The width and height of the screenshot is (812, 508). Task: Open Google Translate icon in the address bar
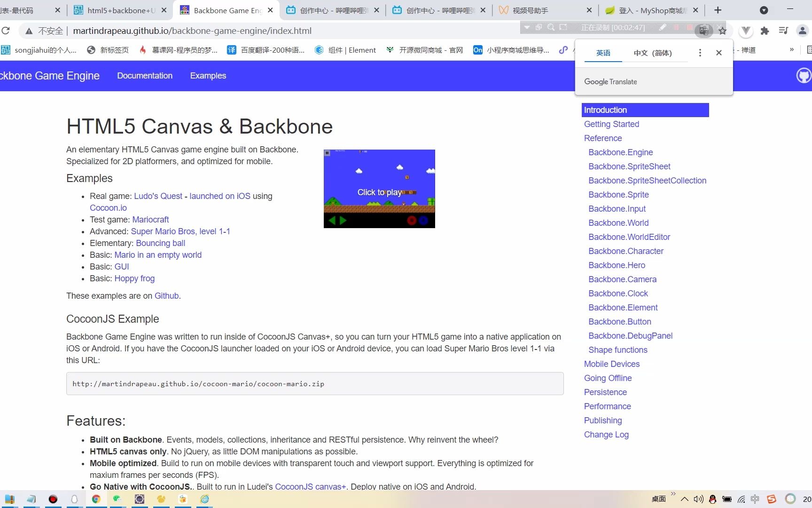point(703,30)
